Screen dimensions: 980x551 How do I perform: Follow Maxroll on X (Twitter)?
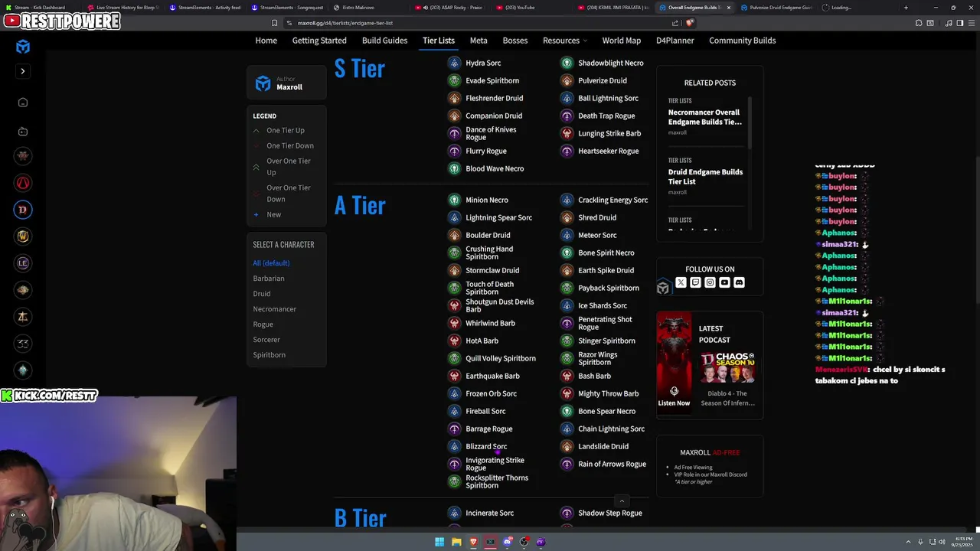681,282
